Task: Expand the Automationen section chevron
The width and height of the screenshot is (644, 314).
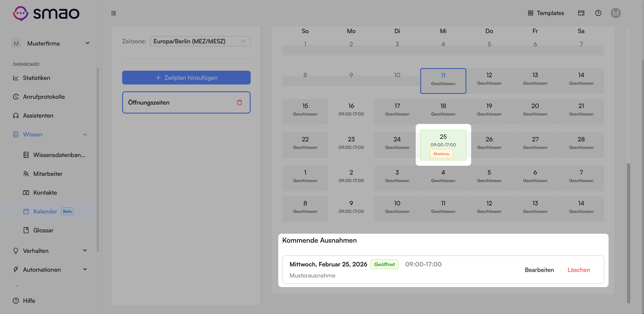Action: tap(85, 270)
